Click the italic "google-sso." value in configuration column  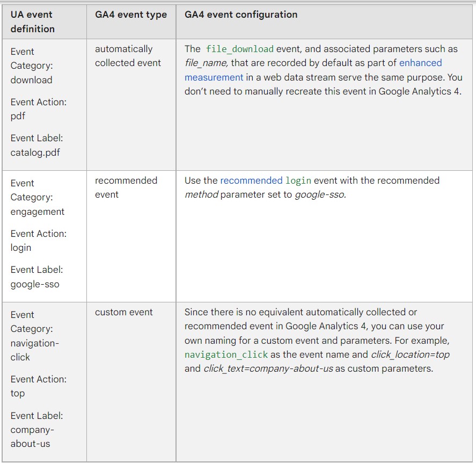[320, 194]
